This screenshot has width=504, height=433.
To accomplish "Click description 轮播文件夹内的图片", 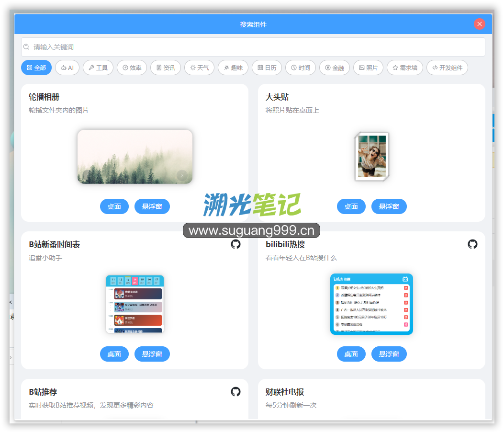I will coord(59,110).
